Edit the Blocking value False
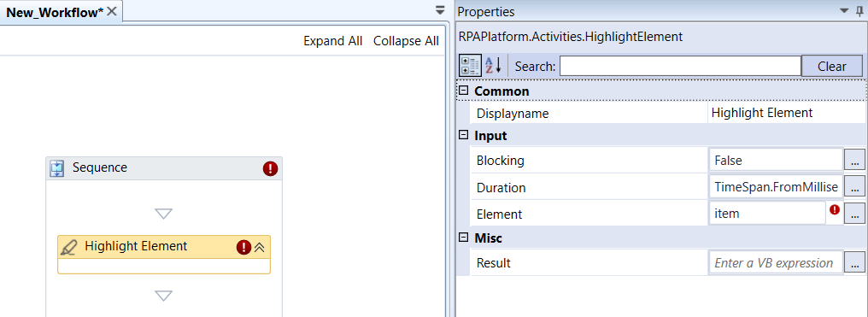868x317 pixels. coord(776,161)
